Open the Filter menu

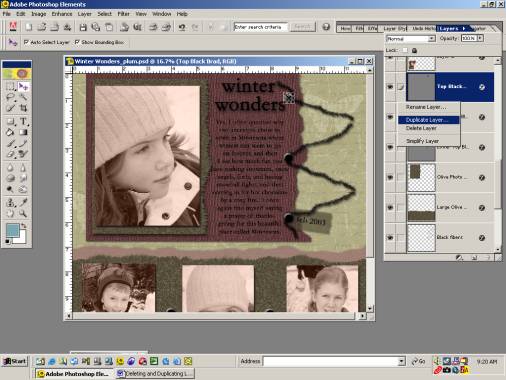coord(123,14)
